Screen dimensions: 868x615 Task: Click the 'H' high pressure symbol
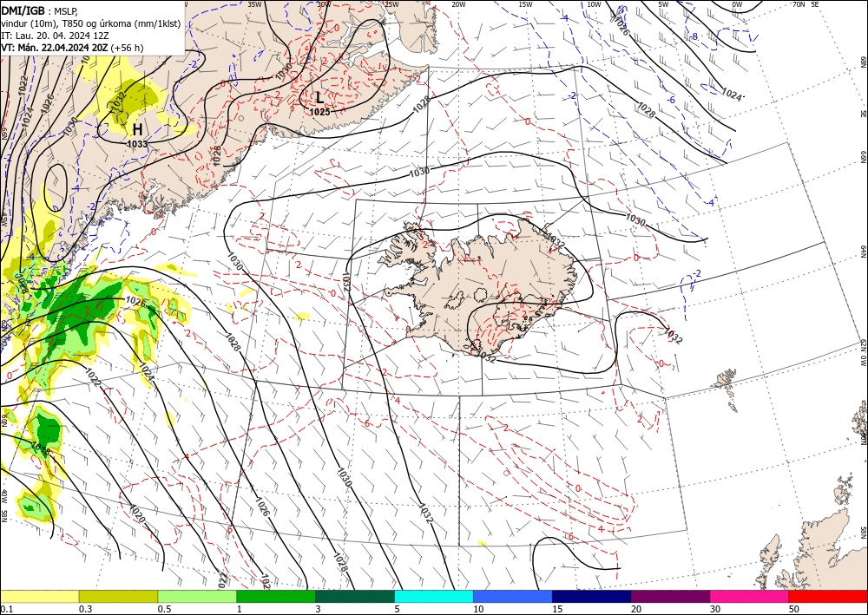(x=137, y=129)
